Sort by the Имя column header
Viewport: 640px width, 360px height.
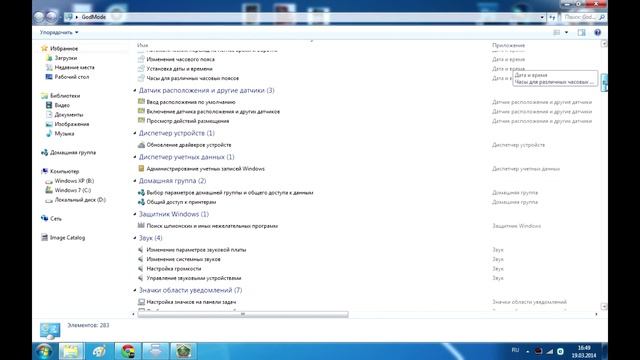tap(142, 45)
